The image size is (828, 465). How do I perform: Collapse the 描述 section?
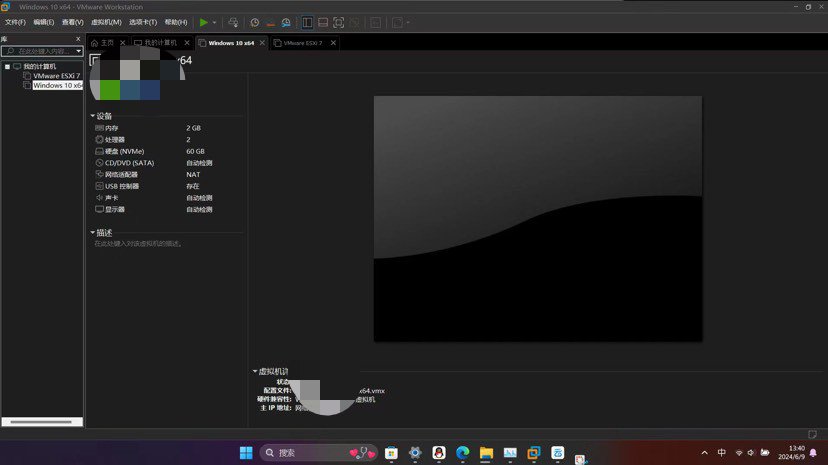pyautogui.click(x=92, y=233)
